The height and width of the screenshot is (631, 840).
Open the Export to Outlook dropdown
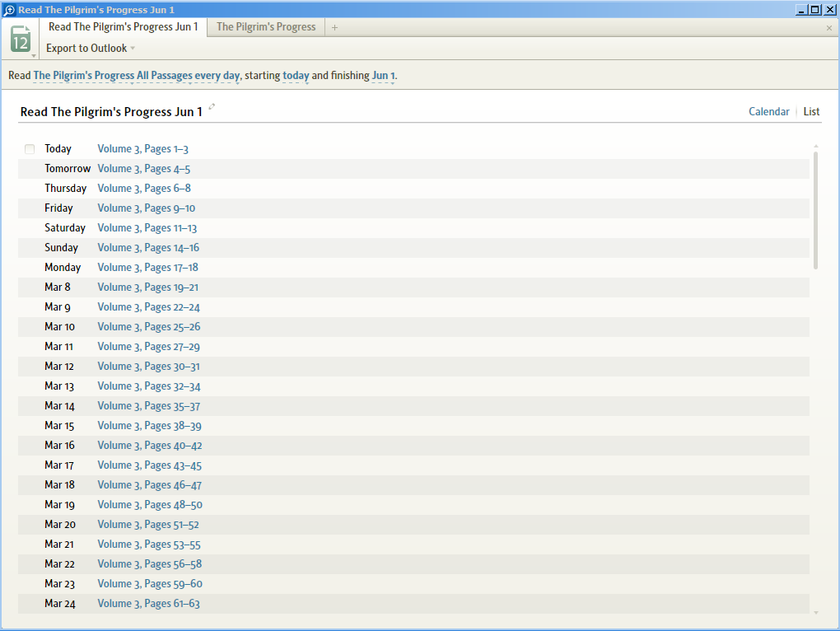tap(91, 49)
